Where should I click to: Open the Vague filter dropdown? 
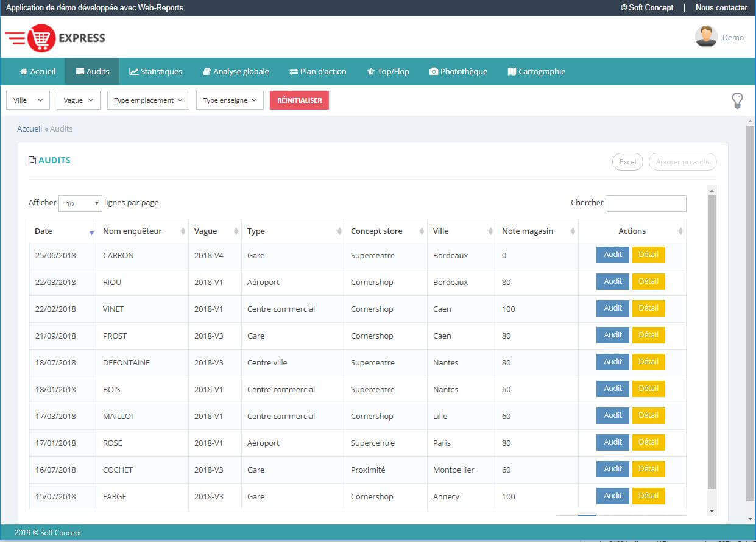tap(79, 100)
